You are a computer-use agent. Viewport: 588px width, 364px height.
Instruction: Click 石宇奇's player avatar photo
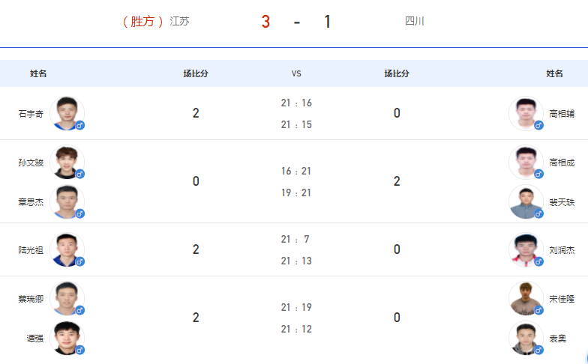(67, 113)
